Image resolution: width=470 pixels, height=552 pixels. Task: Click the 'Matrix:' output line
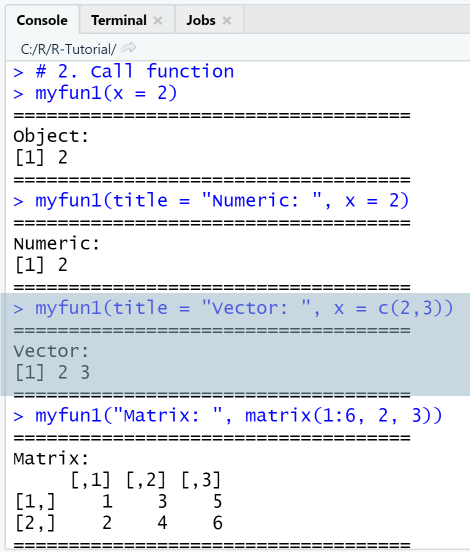51,459
